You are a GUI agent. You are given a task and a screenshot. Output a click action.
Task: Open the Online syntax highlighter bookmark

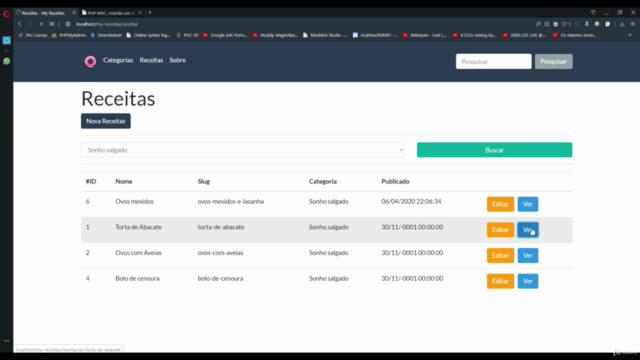[x=148, y=35]
